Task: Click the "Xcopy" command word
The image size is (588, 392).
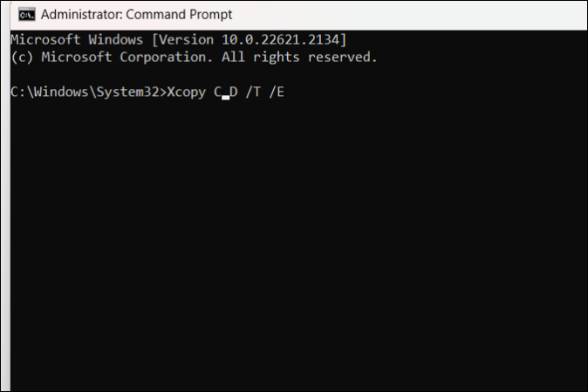Action: coord(184,91)
